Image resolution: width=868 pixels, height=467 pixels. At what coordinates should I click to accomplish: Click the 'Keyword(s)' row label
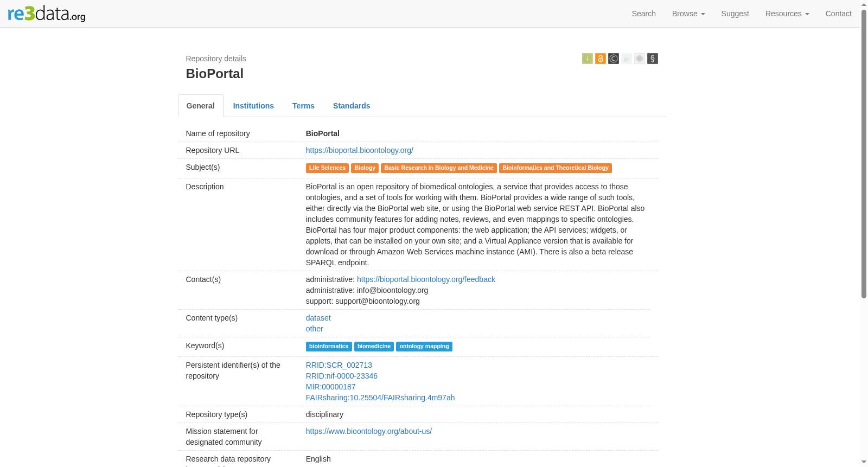205,346
